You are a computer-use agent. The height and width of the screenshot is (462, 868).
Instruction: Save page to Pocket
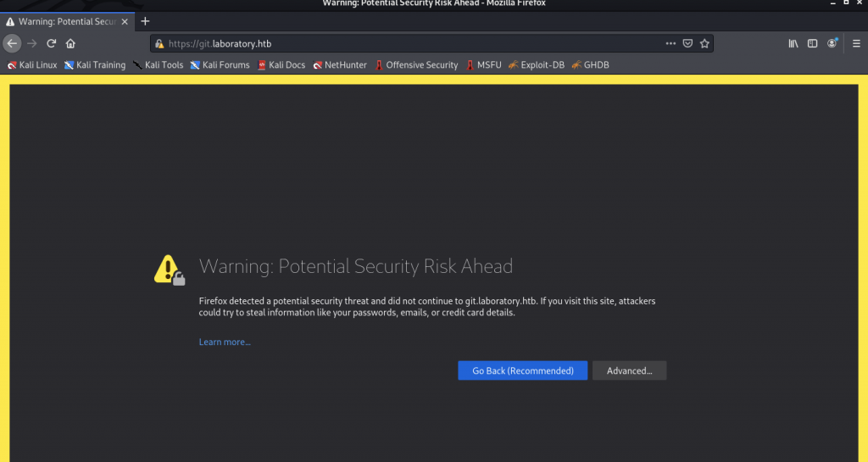[x=688, y=43]
